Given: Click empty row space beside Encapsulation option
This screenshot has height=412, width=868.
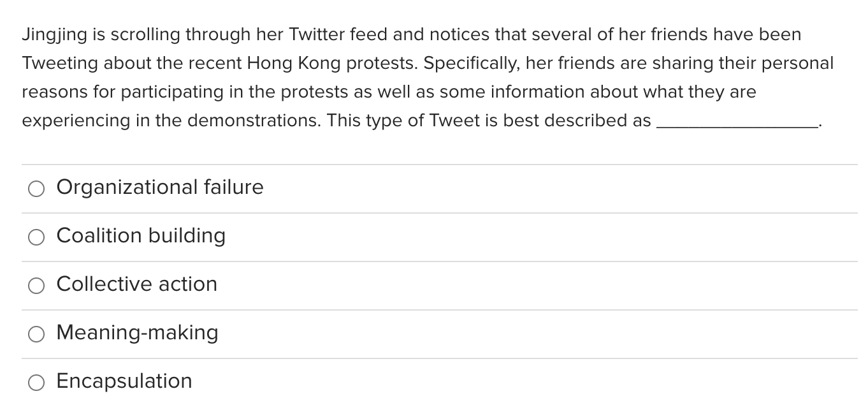Looking at the screenshot, I should pos(523,382).
